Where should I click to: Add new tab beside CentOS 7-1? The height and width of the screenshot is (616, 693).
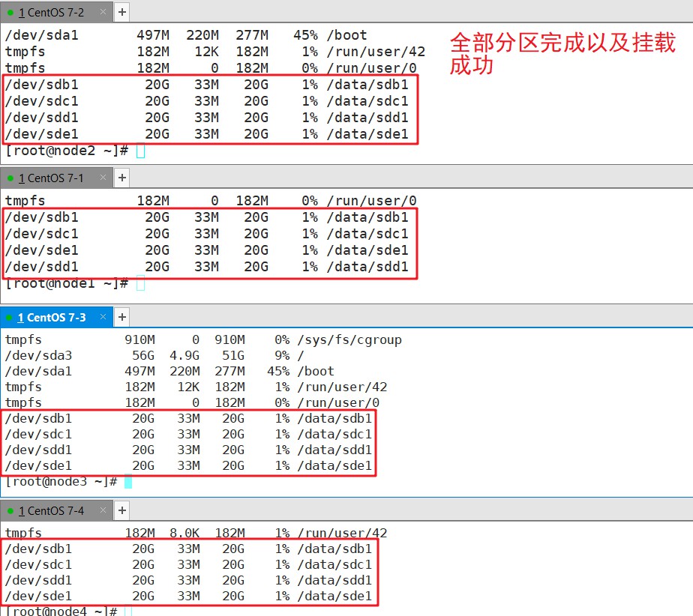click(122, 178)
